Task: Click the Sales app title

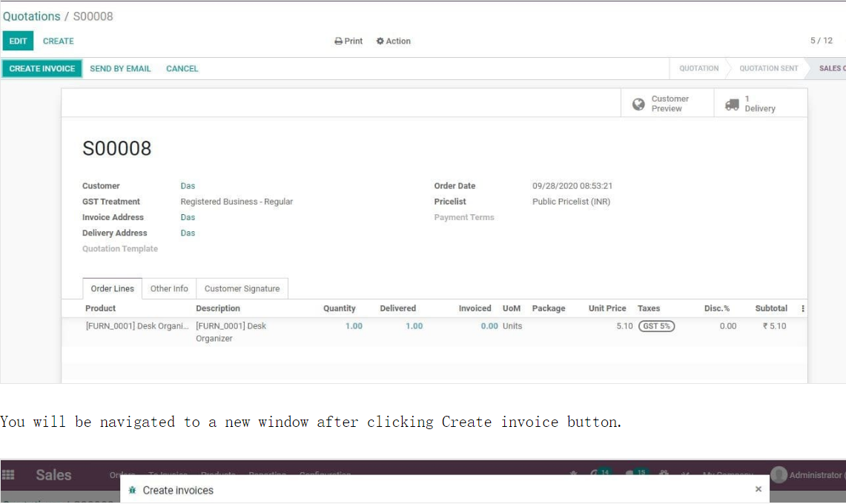Action: [x=53, y=475]
